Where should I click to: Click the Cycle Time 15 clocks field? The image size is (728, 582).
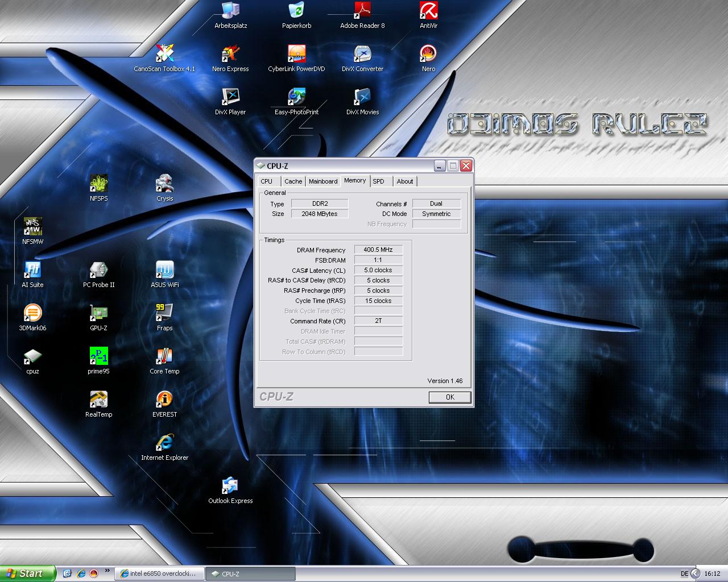[378, 301]
